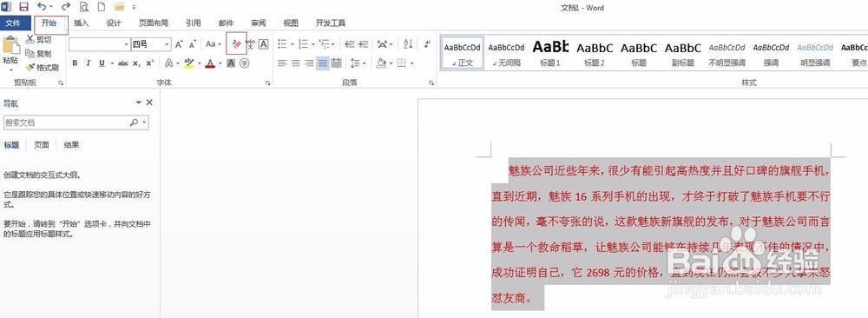Toggle justified alignment
Image resolution: width=868 pixels, height=318 pixels.
[x=322, y=63]
